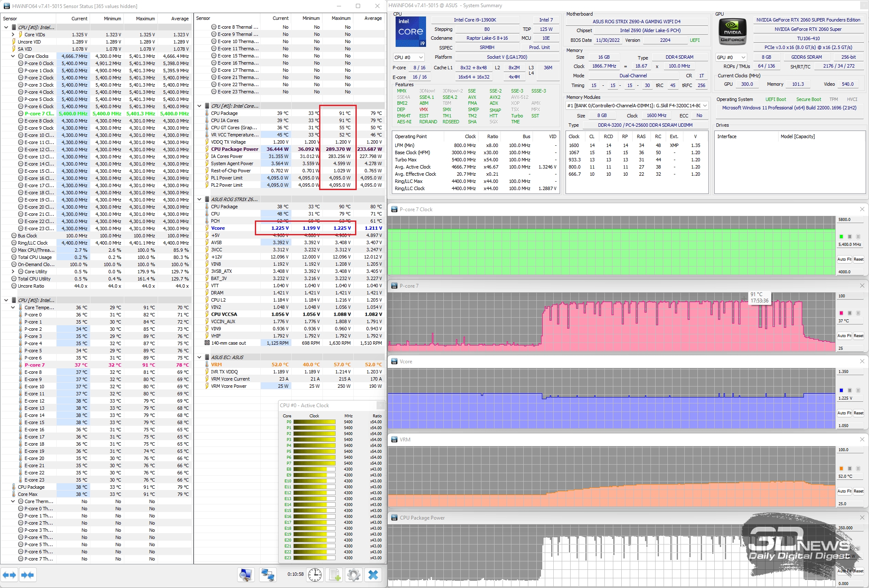Open sensor settings gear icon
This screenshot has height=588, width=869.
pyautogui.click(x=354, y=574)
